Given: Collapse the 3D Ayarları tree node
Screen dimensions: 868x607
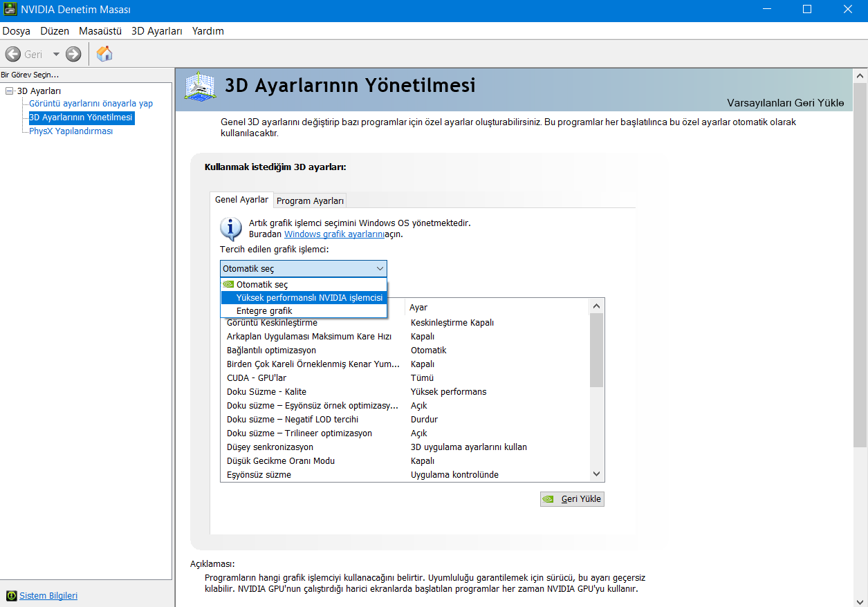Looking at the screenshot, I should (x=8, y=91).
